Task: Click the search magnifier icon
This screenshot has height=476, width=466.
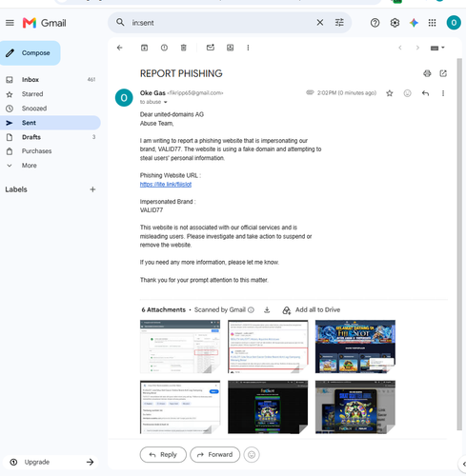Action: pos(120,23)
